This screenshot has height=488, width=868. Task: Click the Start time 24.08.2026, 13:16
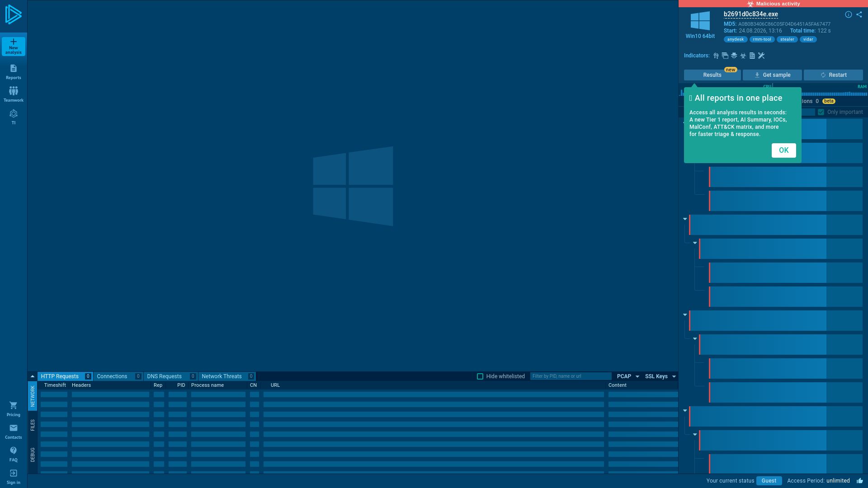(760, 31)
